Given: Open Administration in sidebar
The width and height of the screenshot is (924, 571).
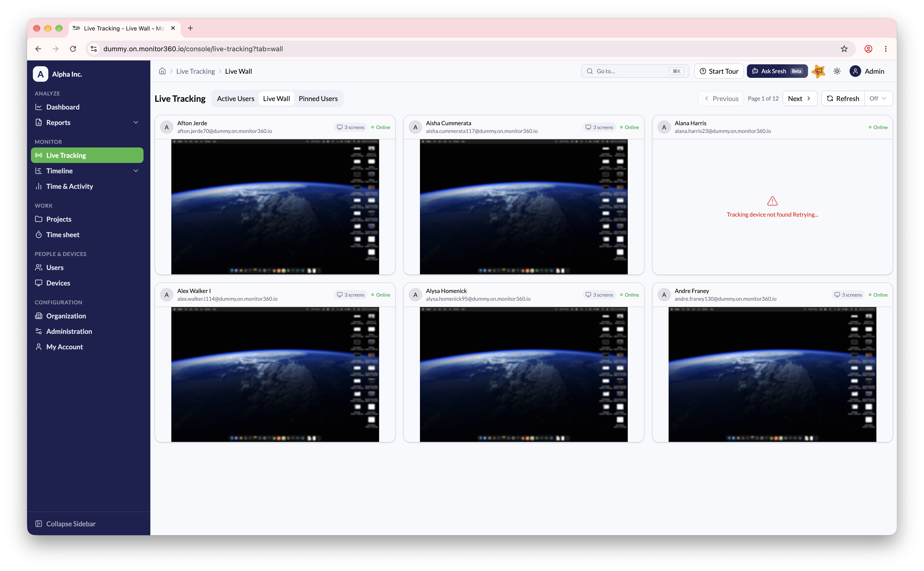Looking at the screenshot, I should tap(87, 331).
